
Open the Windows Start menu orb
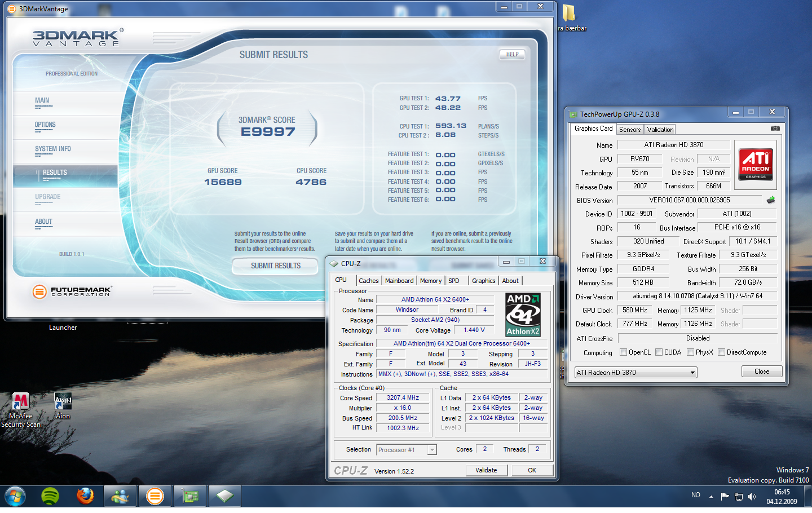(x=15, y=497)
